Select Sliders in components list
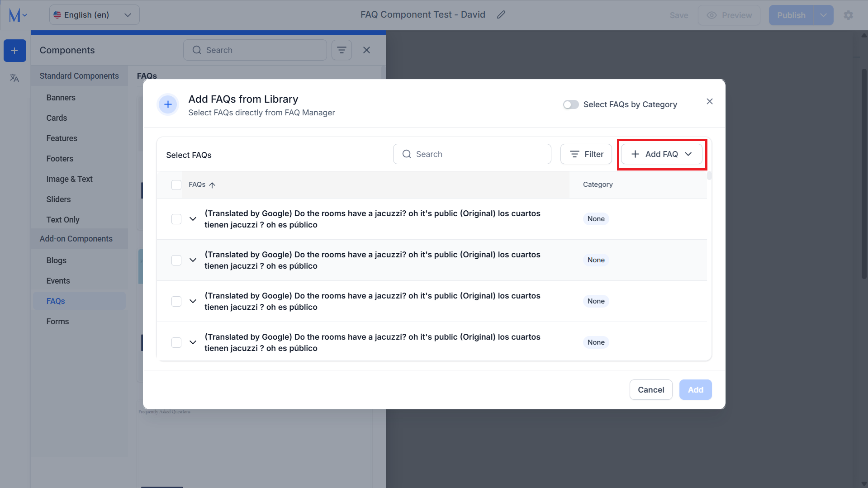Image resolution: width=868 pixels, height=488 pixels. 58,199
